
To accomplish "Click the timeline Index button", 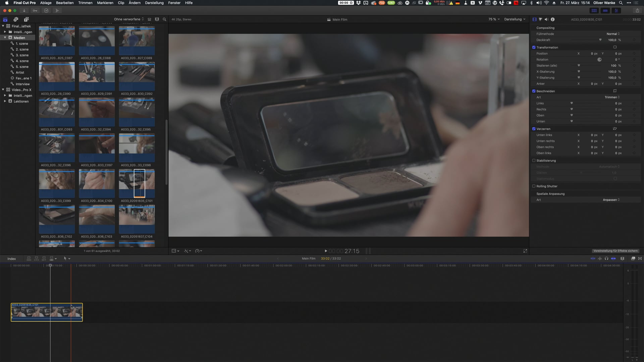I will pyautogui.click(x=12, y=259).
